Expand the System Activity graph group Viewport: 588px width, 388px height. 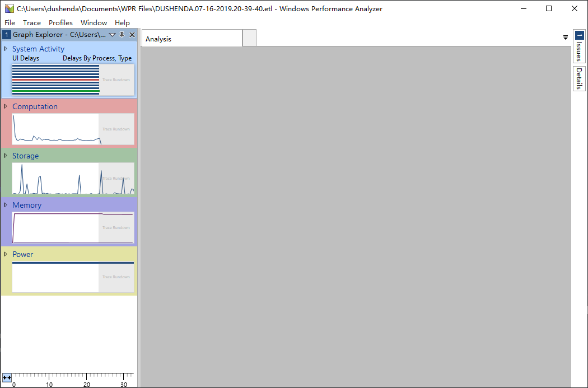coord(6,49)
